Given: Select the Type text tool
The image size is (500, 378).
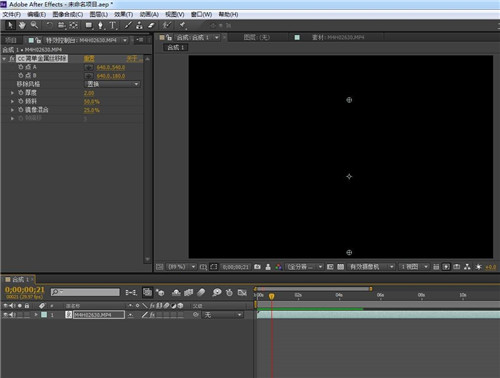Looking at the screenshot, I should (x=113, y=25).
